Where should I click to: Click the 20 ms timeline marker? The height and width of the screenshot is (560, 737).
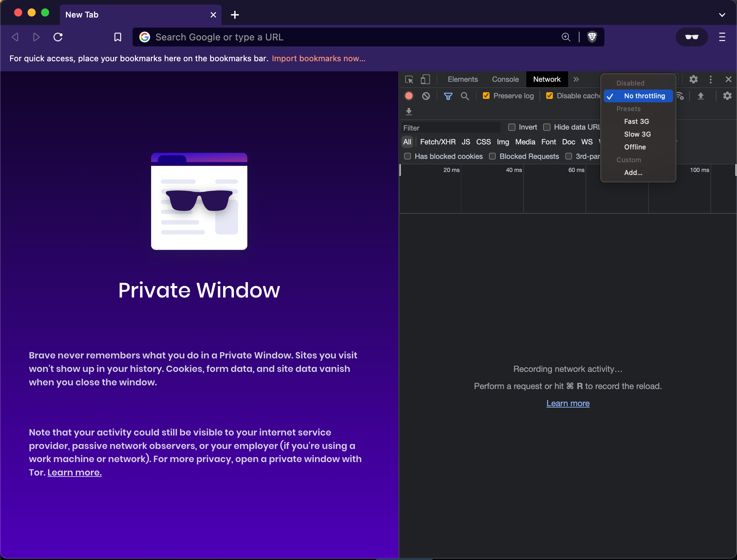[451, 170]
